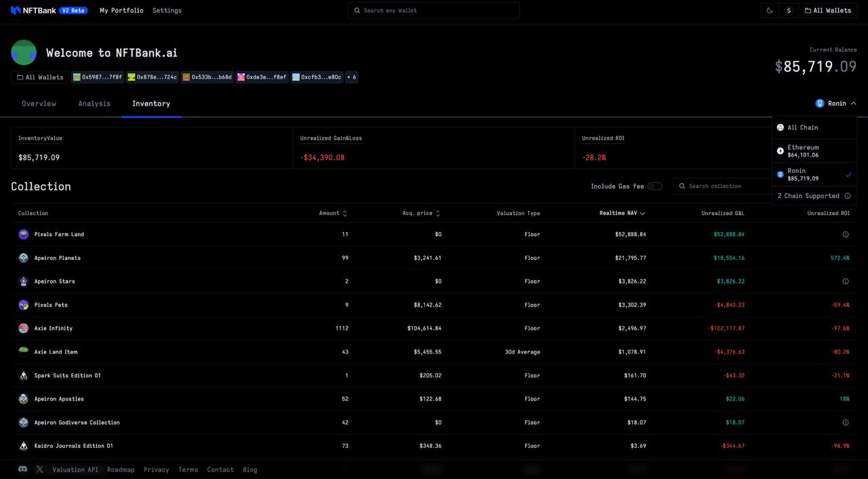Select wallet 0x533b...b68d chip
Viewport: 868px width, 479px height.
[x=208, y=77]
